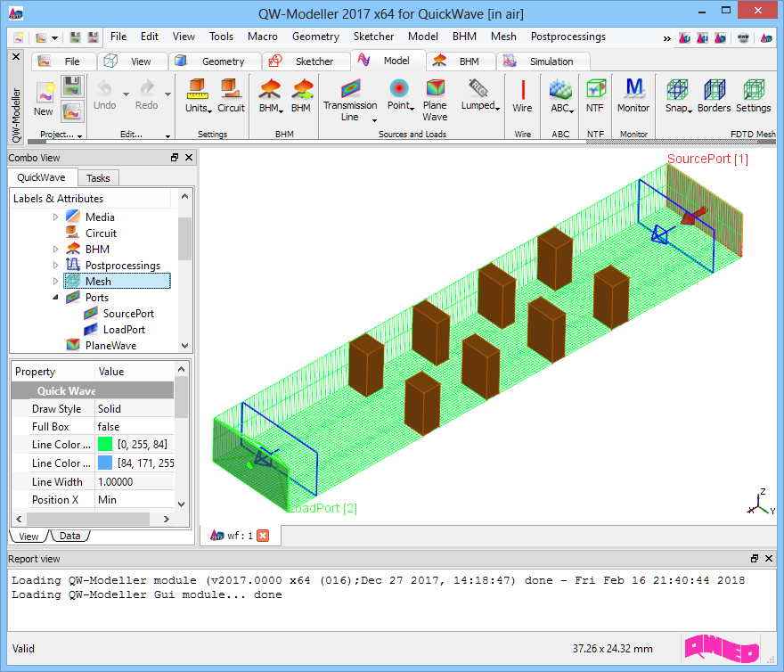Expand the Media tree node
This screenshot has width=784, height=672.
(x=55, y=217)
